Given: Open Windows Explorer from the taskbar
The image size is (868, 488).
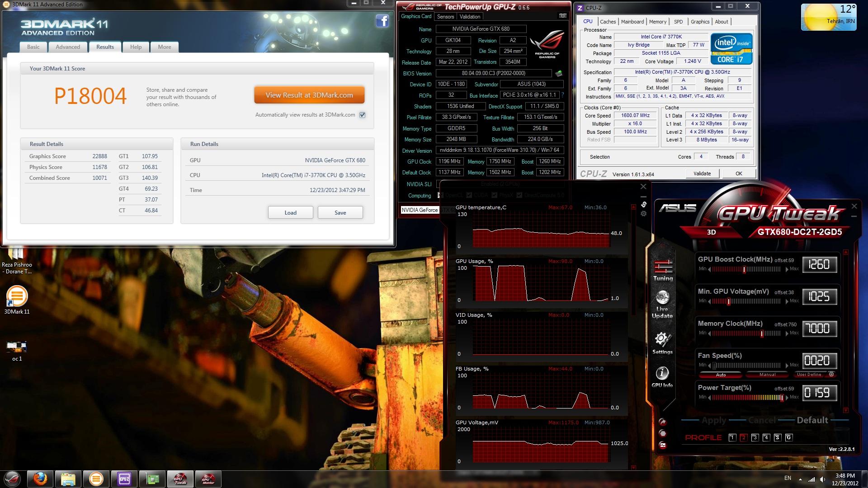Looking at the screenshot, I should click(x=68, y=479).
